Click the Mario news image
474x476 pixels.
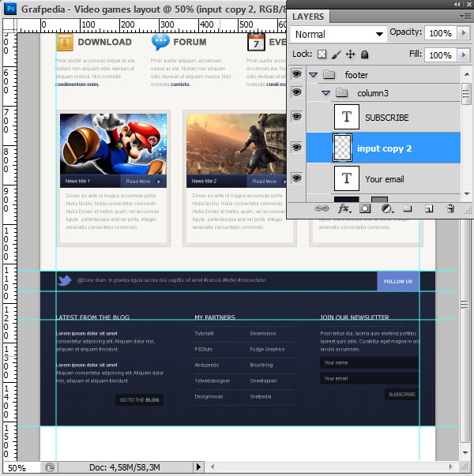coord(113,144)
